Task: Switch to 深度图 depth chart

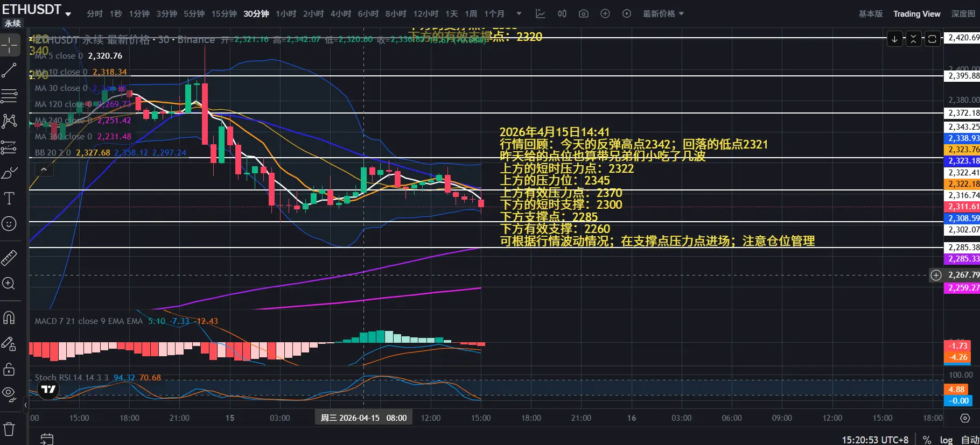Action: point(963,14)
